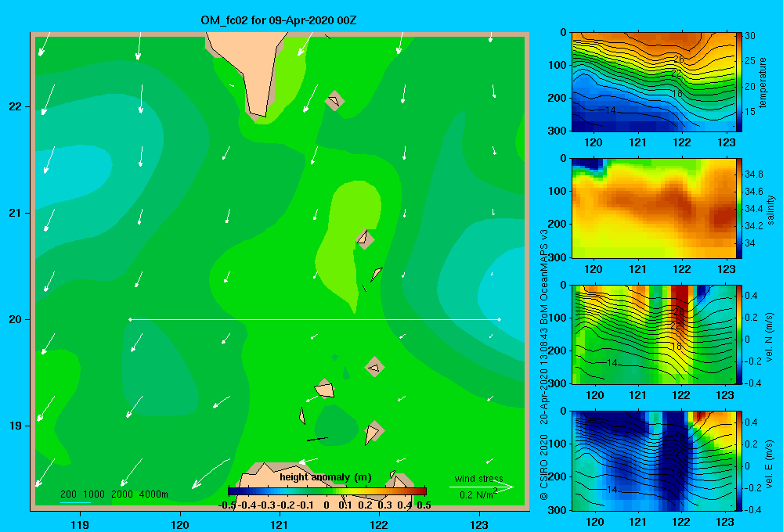Click contour label '14' in temperature panel

(x=610, y=110)
